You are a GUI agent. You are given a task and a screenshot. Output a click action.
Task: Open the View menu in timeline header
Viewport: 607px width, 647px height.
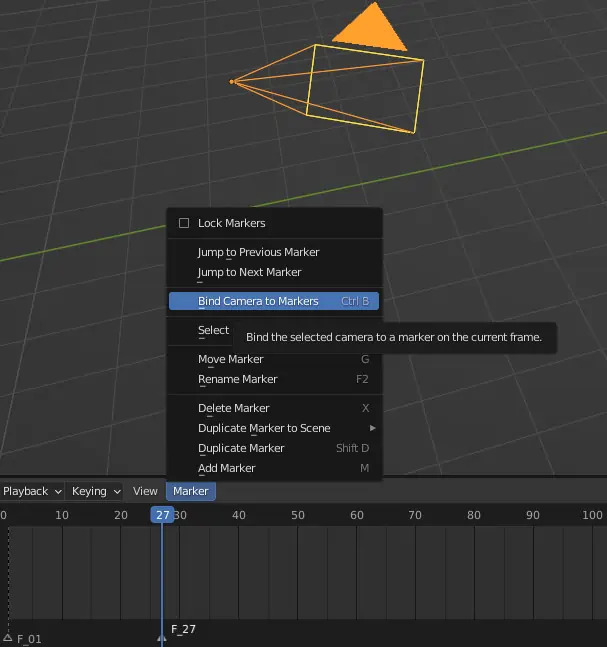click(145, 491)
